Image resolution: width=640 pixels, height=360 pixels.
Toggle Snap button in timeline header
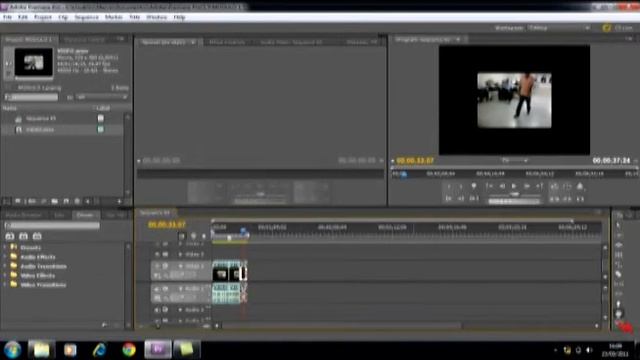coord(182,236)
